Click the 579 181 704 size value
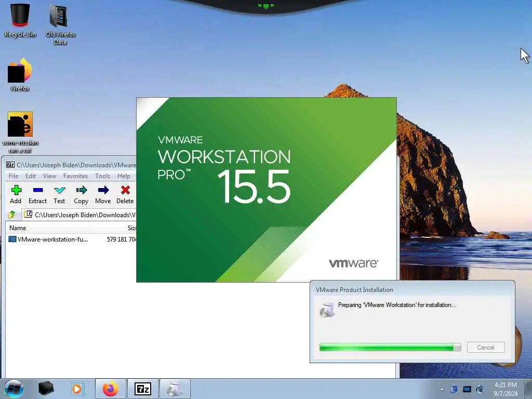Image resolution: width=532 pixels, height=399 pixels. point(122,239)
